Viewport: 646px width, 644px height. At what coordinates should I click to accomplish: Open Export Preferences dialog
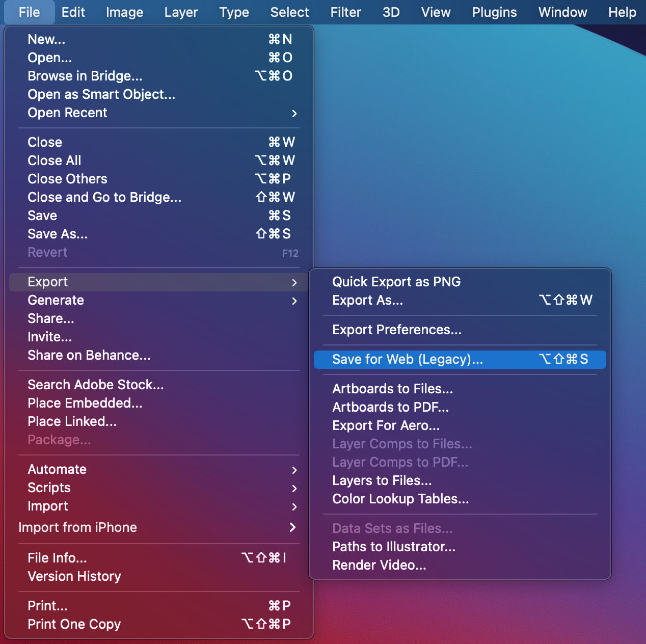point(397,330)
